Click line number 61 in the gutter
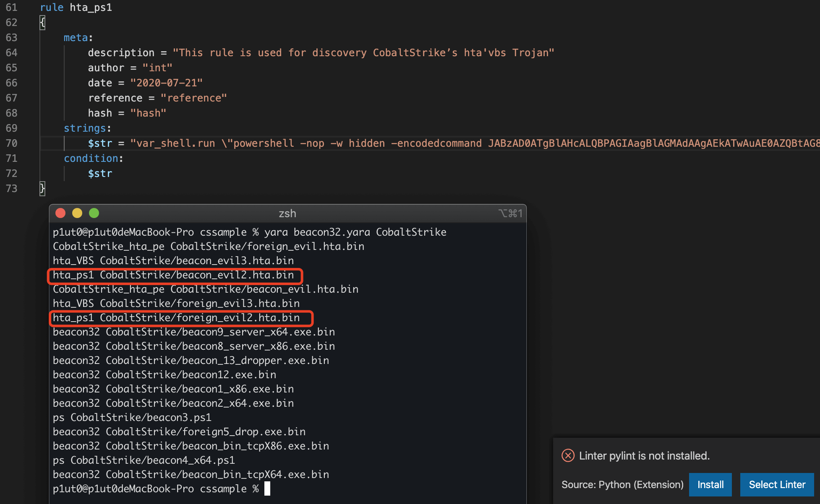820x504 pixels. pos(11,8)
